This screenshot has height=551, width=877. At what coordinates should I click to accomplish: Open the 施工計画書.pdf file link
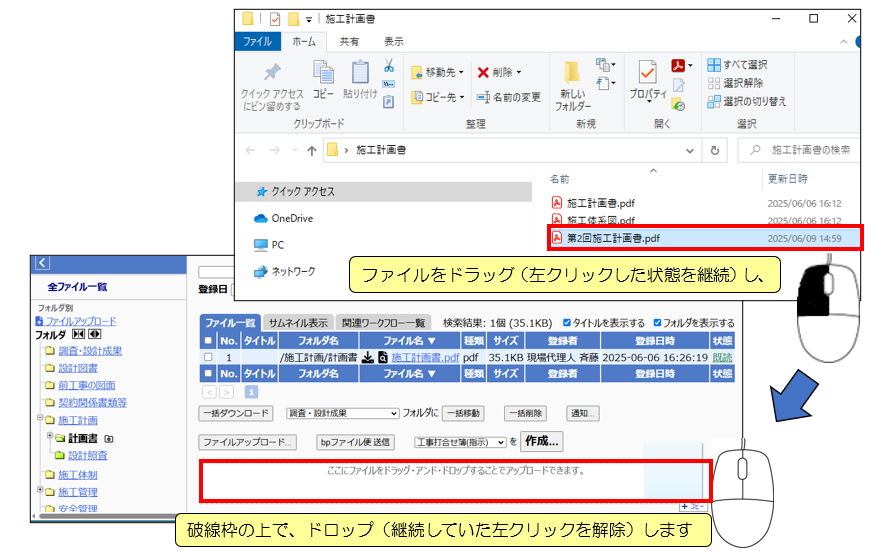click(424, 357)
